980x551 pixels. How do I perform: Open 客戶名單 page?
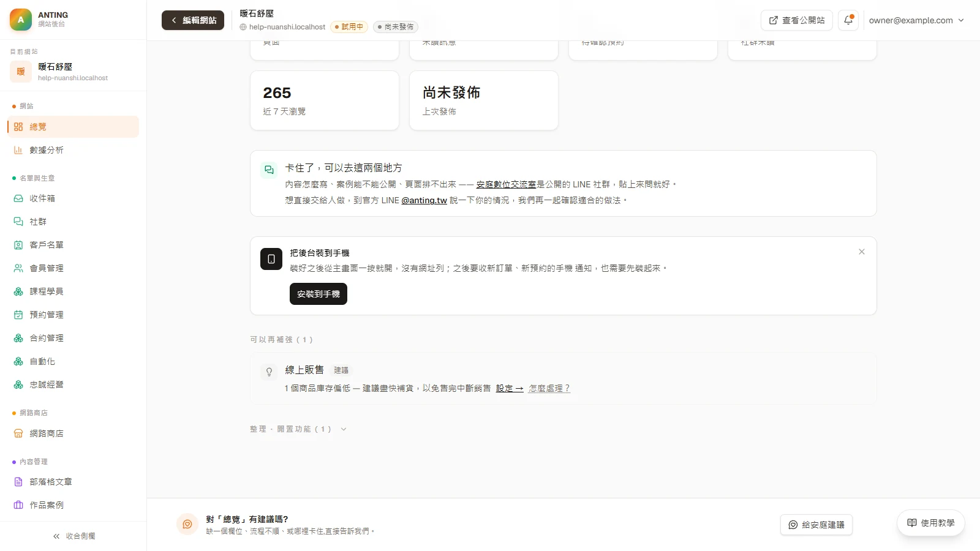(x=73, y=245)
